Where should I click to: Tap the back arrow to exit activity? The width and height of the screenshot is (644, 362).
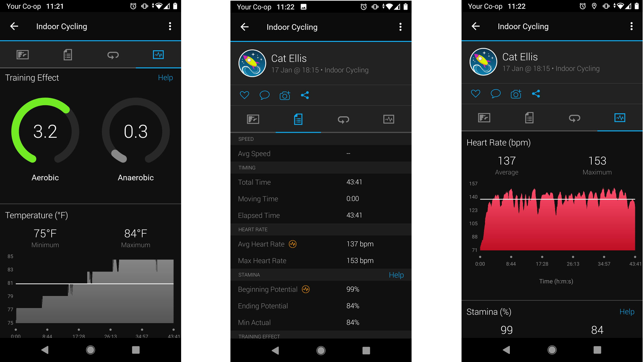click(14, 25)
